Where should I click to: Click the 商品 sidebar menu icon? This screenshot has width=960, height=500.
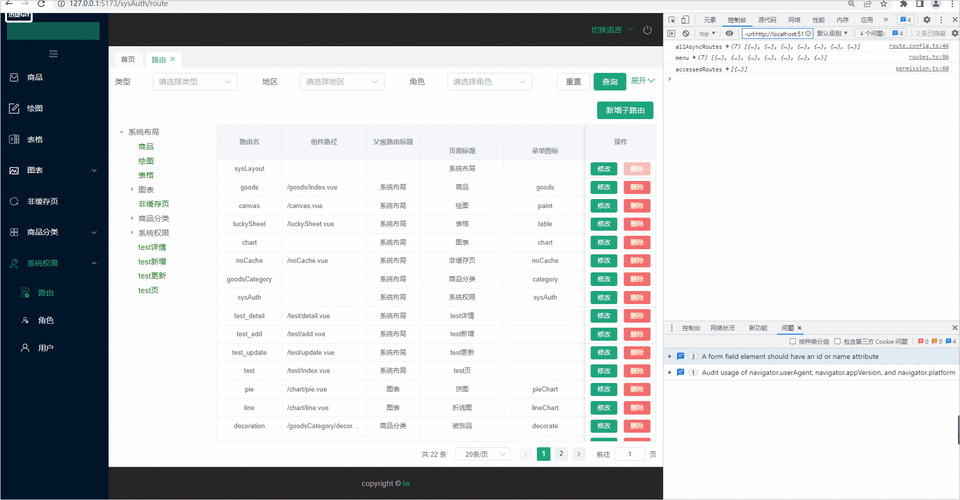tap(14, 77)
